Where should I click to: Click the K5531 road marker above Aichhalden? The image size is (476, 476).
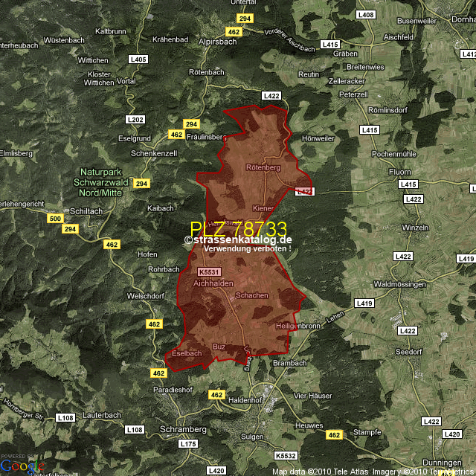(x=208, y=273)
